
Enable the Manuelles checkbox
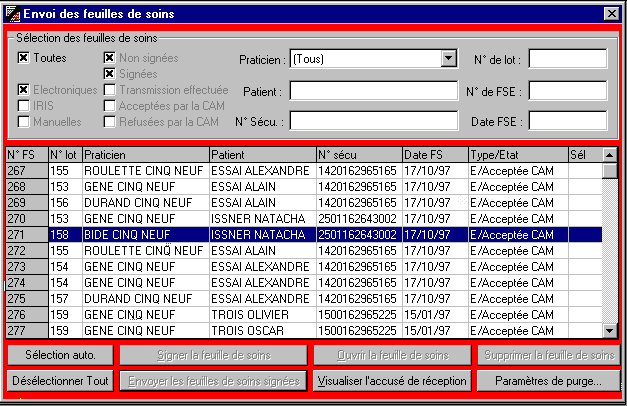coord(23,122)
